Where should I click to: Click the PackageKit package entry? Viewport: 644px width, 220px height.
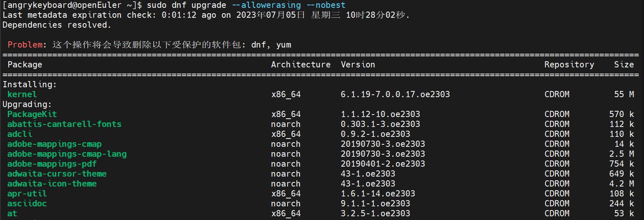click(x=32, y=114)
